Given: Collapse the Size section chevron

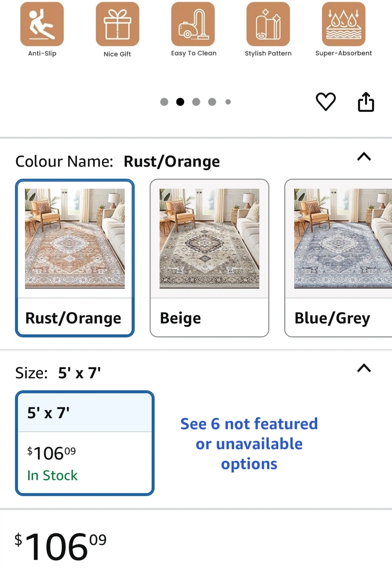Looking at the screenshot, I should pyautogui.click(x=364, y=368).
